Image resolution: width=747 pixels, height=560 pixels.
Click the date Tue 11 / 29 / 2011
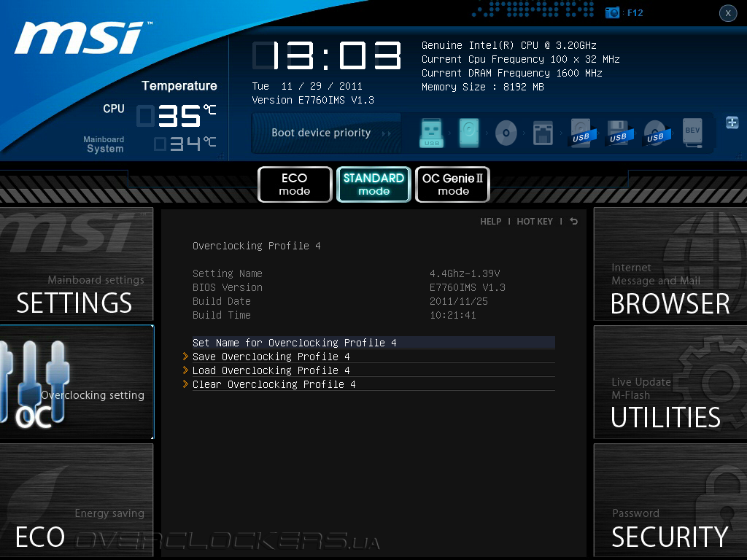point(307,86)
